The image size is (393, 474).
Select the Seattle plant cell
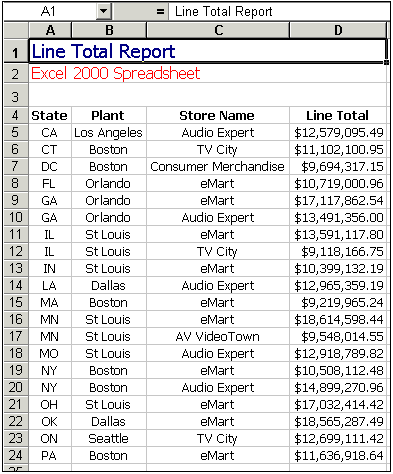109,438
